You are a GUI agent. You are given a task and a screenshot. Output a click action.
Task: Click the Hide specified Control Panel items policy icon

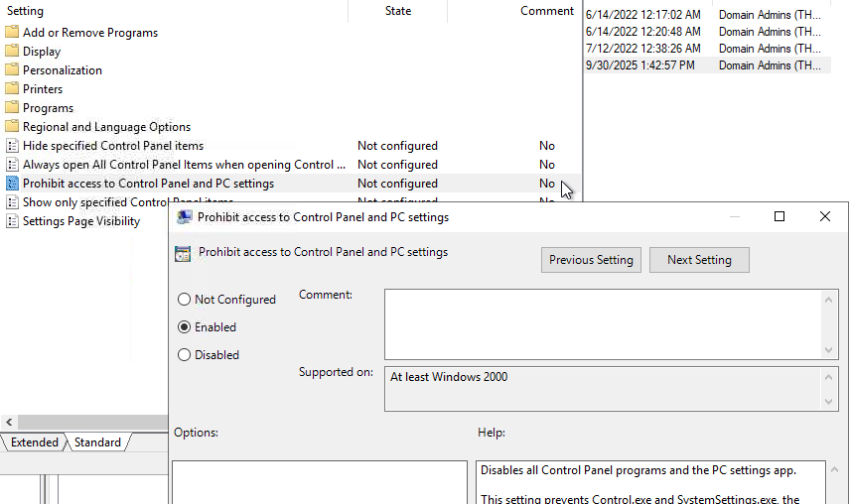coord(12,146)
